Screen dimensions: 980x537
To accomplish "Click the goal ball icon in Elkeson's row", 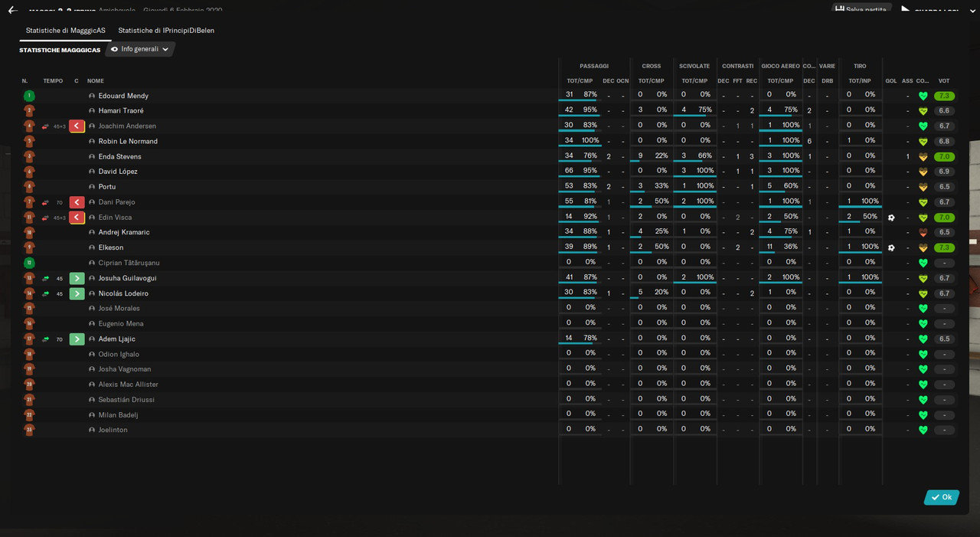I will [x=891, y=247].
